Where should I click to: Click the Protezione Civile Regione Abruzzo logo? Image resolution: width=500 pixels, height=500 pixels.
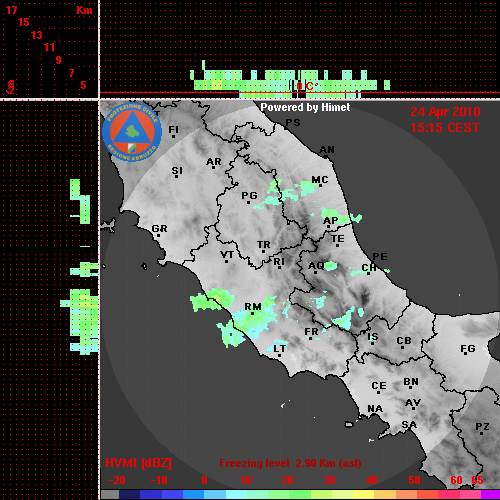pyautogui.click(x=132, y=132)
